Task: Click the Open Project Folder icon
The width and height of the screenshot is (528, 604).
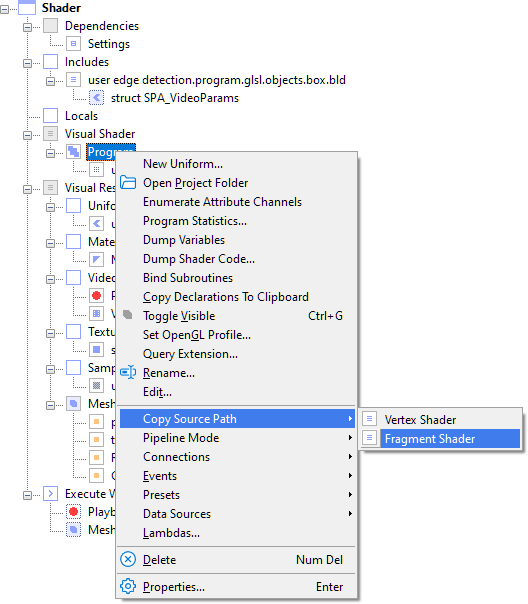Action: [x=128, y=183]
